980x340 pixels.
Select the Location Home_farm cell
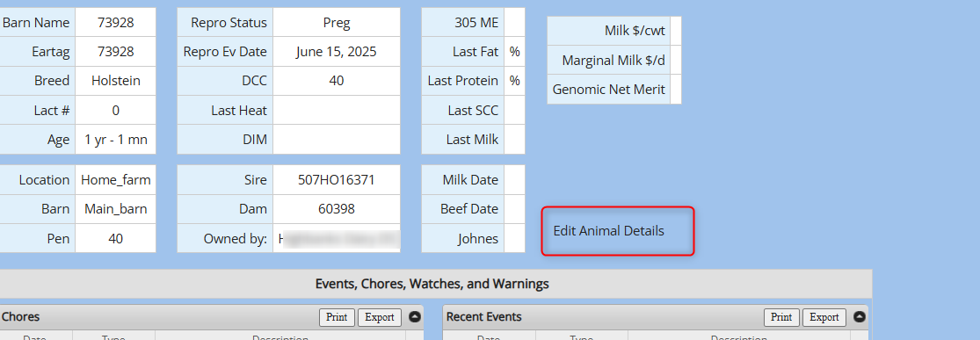point(116,180)
